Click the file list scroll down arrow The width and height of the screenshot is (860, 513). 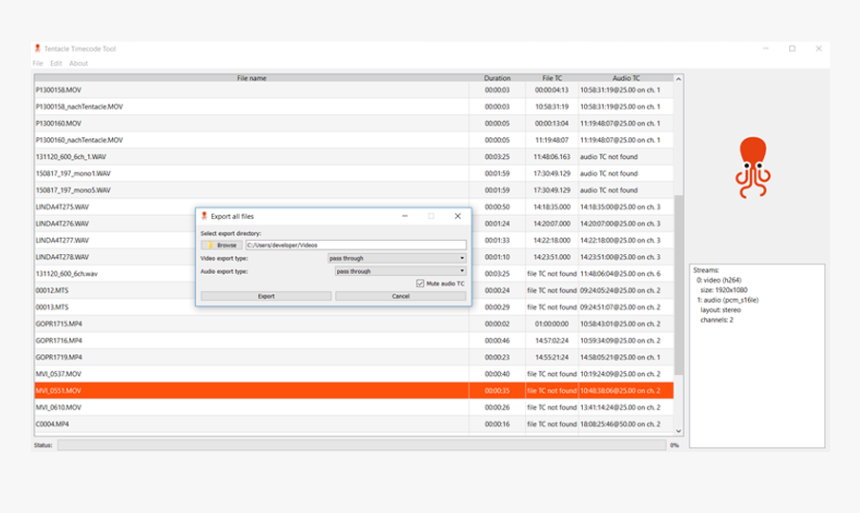coord(678,431)
